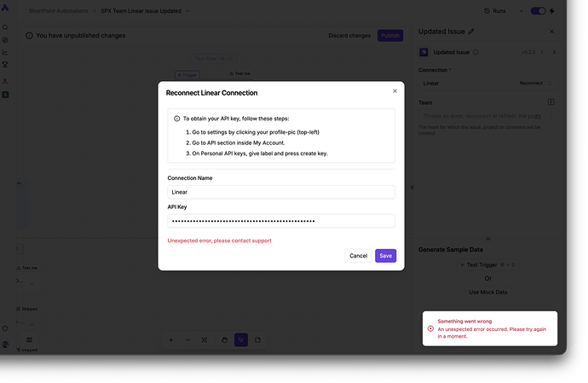Click the Linear piece logo in panel

click(424, 52)
